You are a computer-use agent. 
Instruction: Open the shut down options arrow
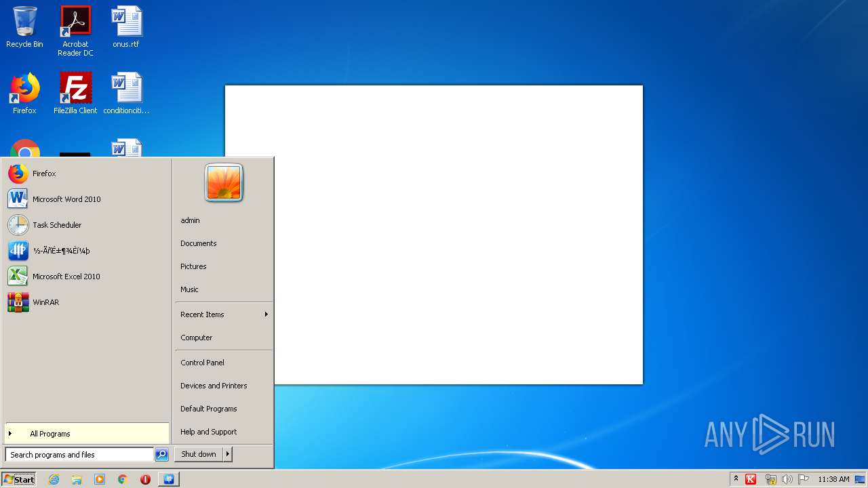coord(228,454)
